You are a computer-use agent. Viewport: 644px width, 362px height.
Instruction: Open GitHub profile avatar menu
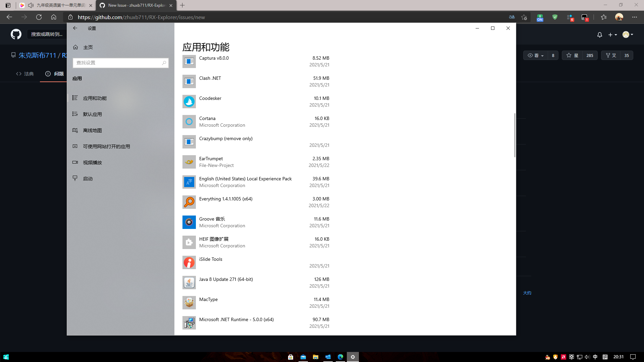pyautogui.click(x=628, y=35)
